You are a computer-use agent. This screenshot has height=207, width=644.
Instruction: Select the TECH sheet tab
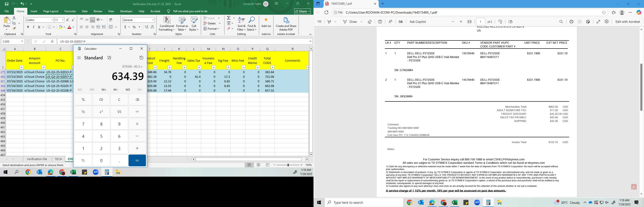(x=58, y=159)
